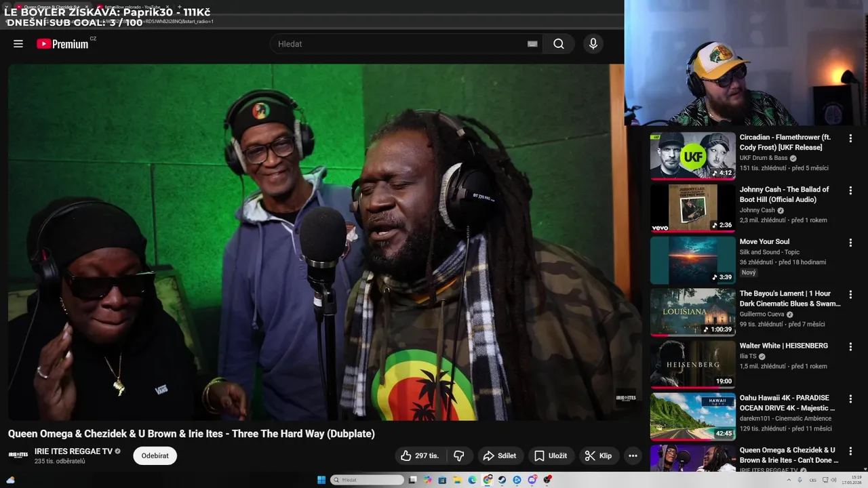Viewport: 868px width, 488px height.
Task: Play the Move Your Soul thumbnail
Action: [692, 260]
